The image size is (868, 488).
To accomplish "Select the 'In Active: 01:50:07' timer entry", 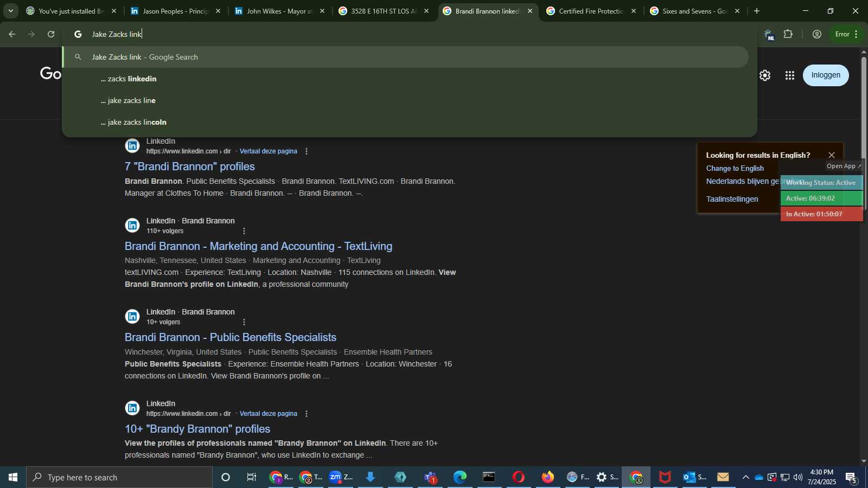I will tap(821, 214).
